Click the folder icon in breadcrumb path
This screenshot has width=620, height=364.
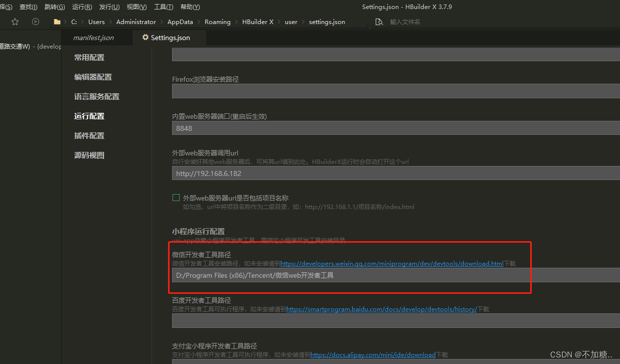(x=57, y=22)
